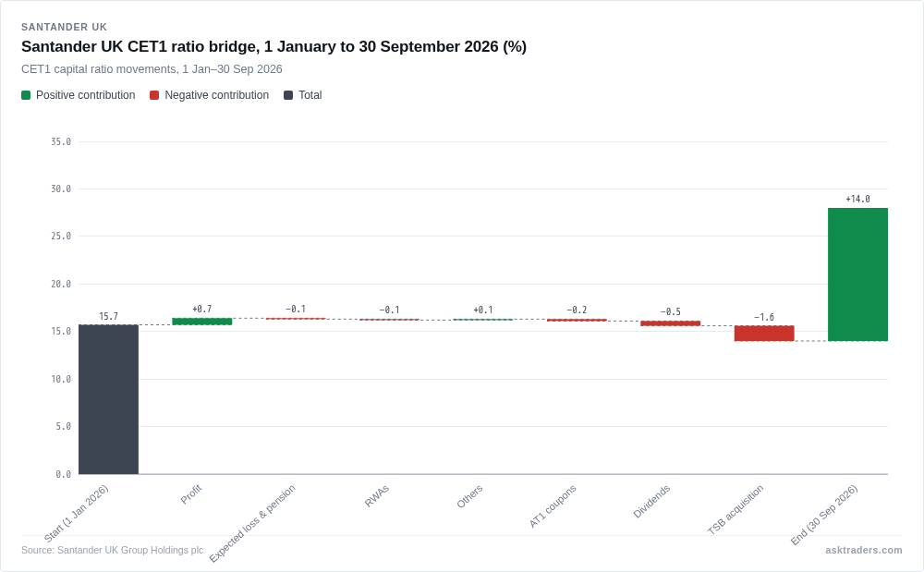Image resolution: width=924 pixels, height=572 pixels.
Task: Select the red Dividends bar
Action: click(671, 323)
